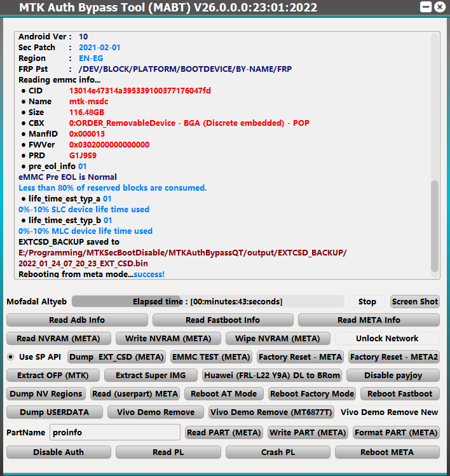This screenshot has height=476, width=450.
Task: Click the success! status text
Action: point(149,274)
